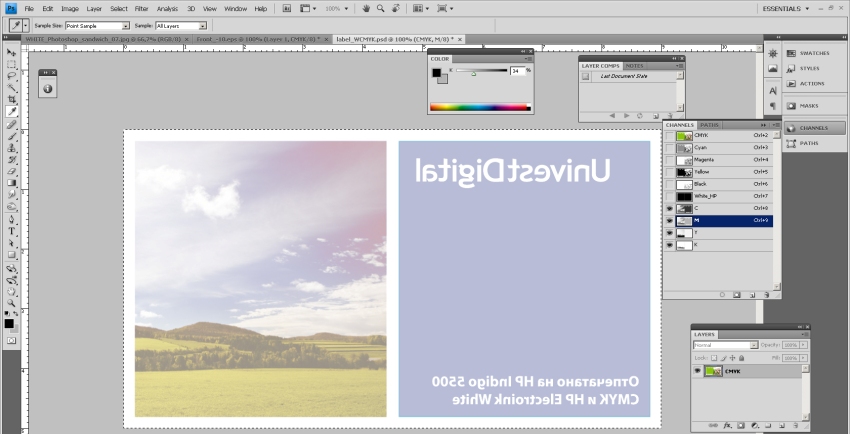
Task: Show the Black channel
Action: [x=670, y=184]
